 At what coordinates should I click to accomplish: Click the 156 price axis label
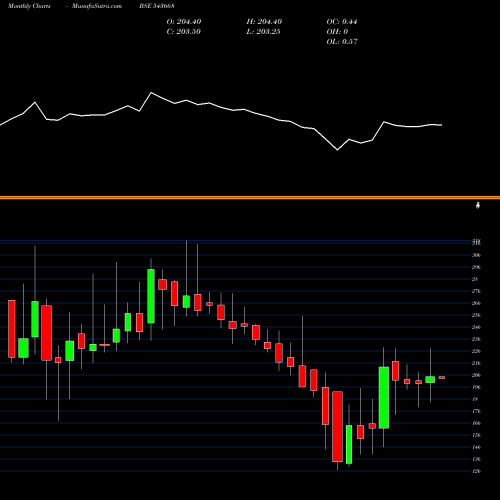[476, 435]
